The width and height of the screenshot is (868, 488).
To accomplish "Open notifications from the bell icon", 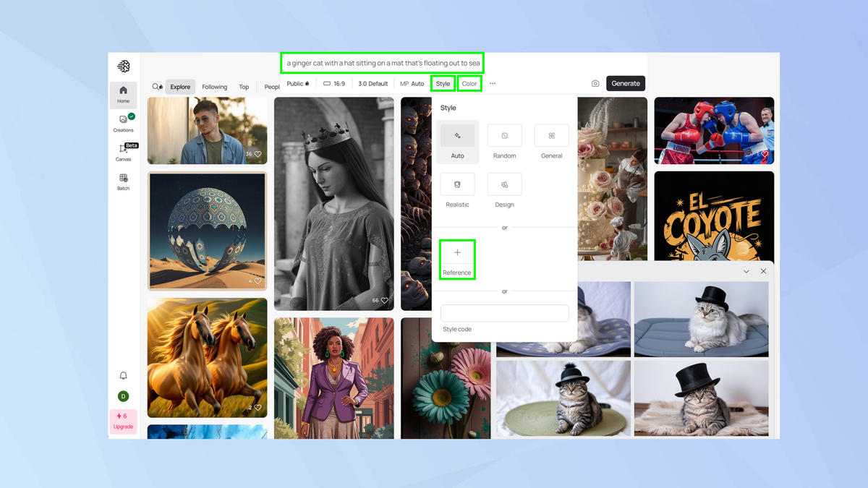I will point(123,375).
